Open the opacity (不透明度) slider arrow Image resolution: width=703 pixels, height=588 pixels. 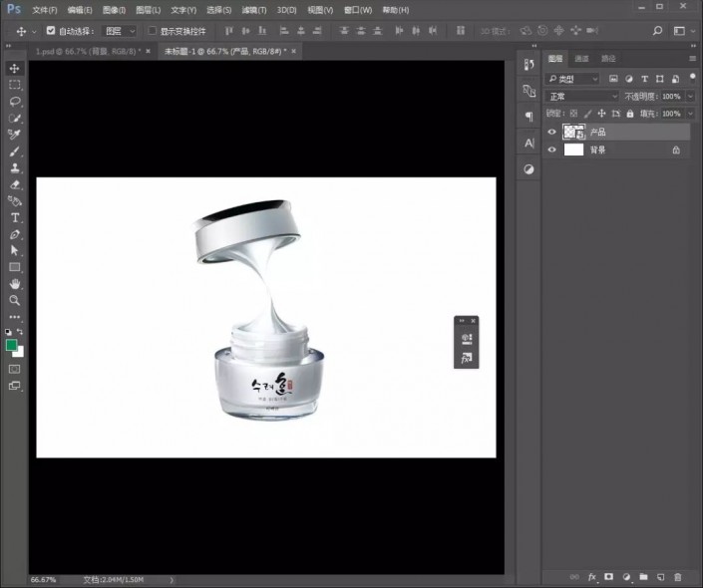coord(691,97)
